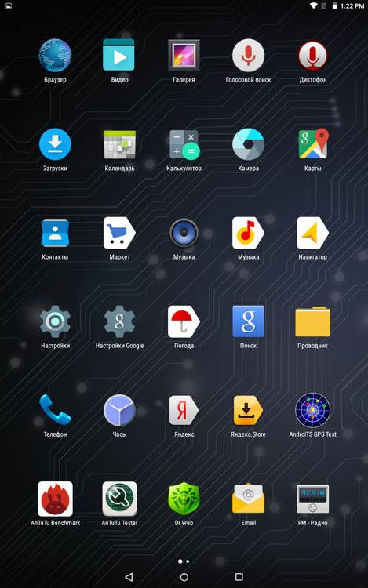Open the Карты maps app

313,144
